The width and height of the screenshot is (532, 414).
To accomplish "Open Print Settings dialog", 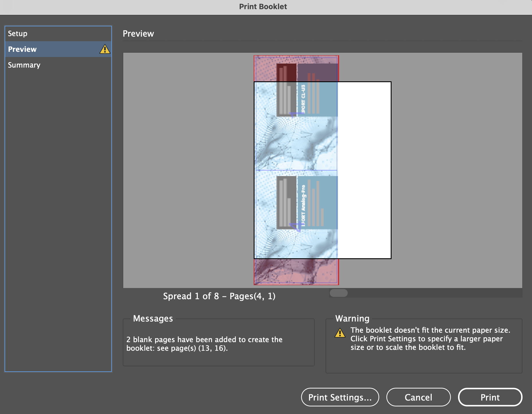I will click(x=340, y=397).
